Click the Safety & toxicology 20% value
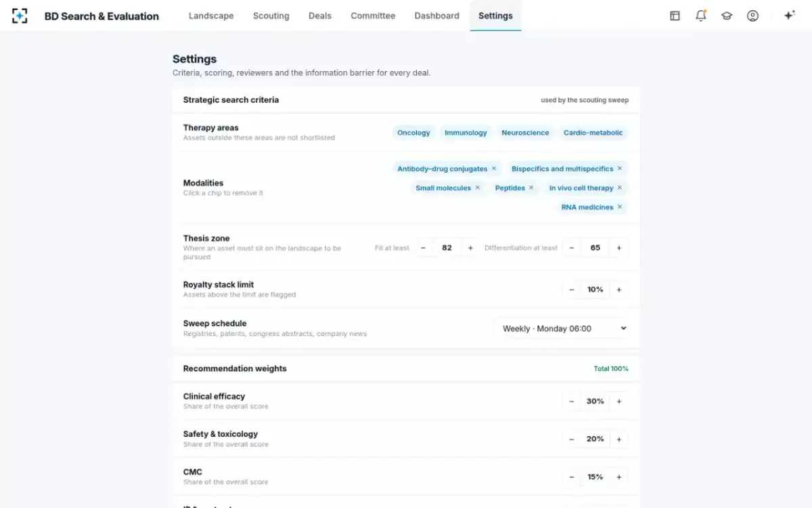Image resolution: width=812 pixels, height=508 pixels. pos(595,440)
